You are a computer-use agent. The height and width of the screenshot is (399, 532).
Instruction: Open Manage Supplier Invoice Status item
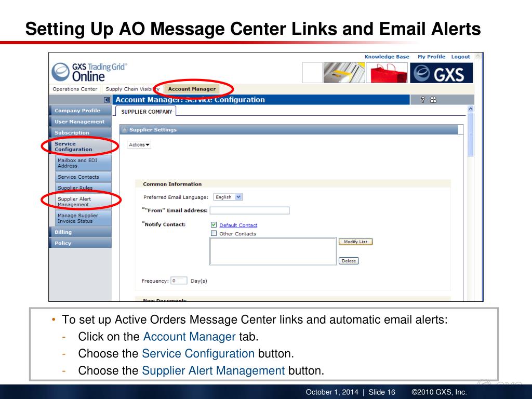click(83, 218)
